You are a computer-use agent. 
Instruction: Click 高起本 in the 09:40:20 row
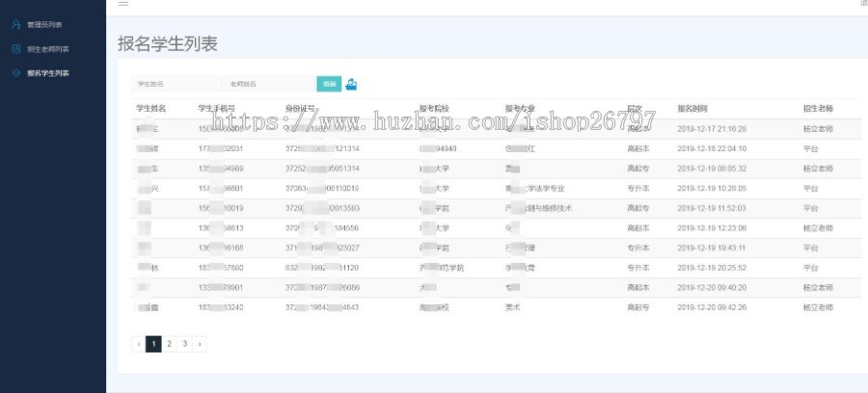pyautogui.click(x=638, y=288)
